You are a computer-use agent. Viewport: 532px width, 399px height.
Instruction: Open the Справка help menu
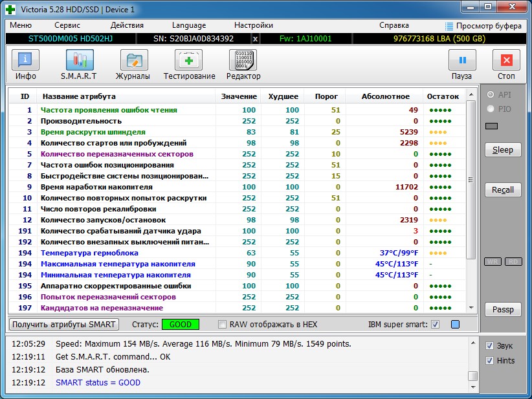[x=394, y=25]
